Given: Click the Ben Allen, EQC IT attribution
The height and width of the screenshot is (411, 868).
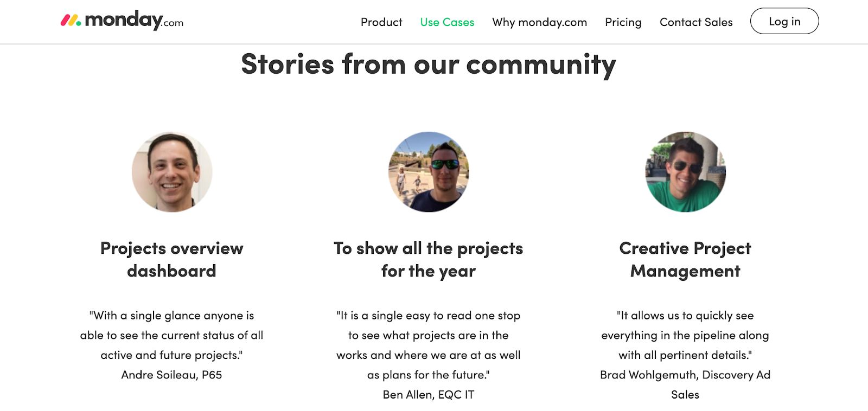Looking at the screenshot, I should click(429, 395).
